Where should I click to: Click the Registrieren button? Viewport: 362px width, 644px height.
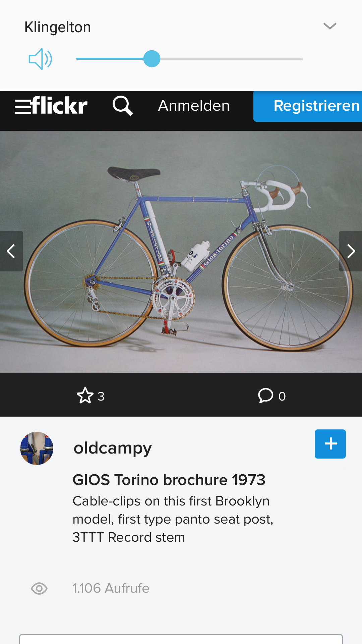[x=308, y=106]
